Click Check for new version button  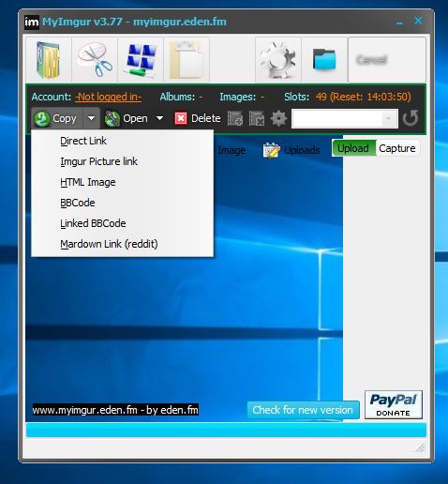coord(303,410)
